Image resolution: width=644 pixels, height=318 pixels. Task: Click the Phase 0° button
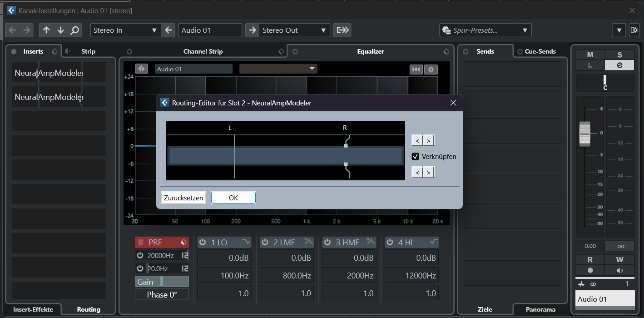pyautogui.click(x=162, y=294)
